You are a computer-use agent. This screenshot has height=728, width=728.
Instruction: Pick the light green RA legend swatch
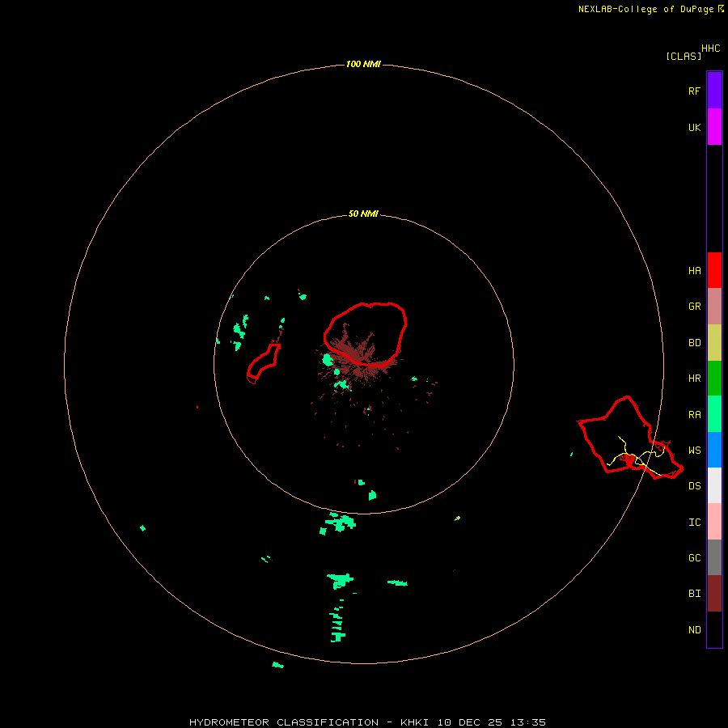click(x=714, y=414)
